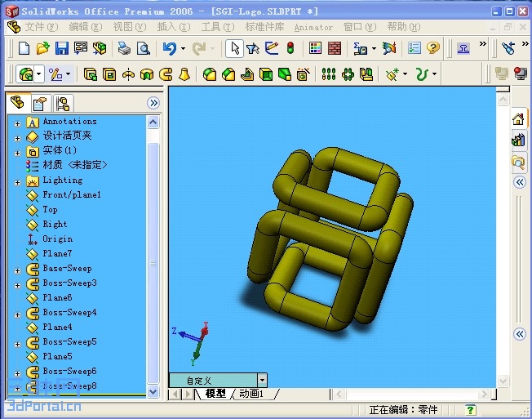The image size is (532, 419).
Task: Open the ConfigurationManager tab
Action: 63,104
